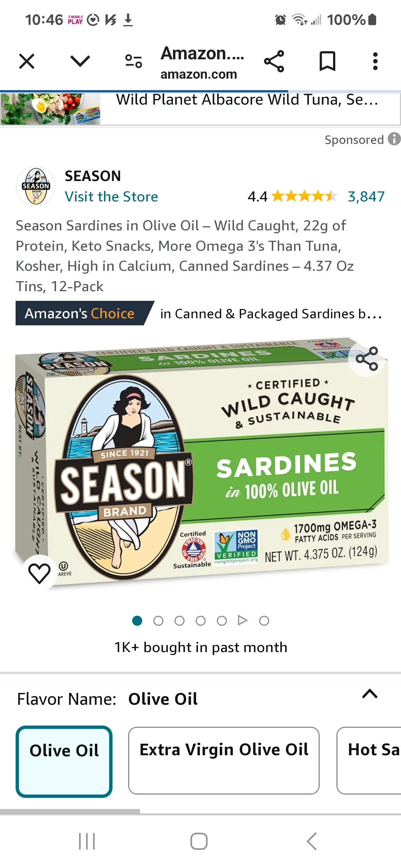Open the three-dot overflow menu

(375, 61)
